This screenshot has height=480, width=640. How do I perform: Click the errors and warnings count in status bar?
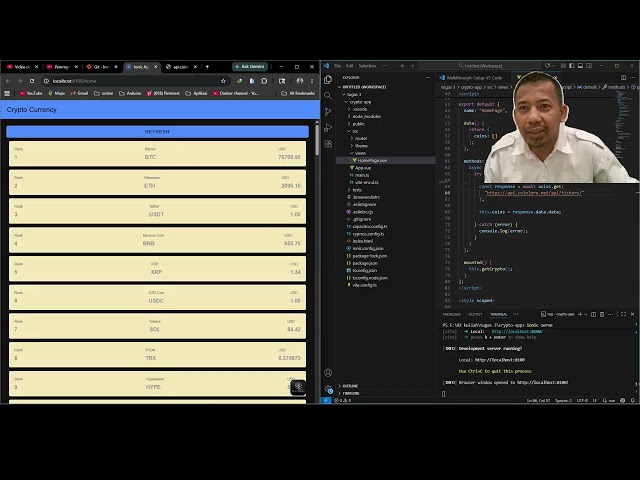[x=343, y=400]
